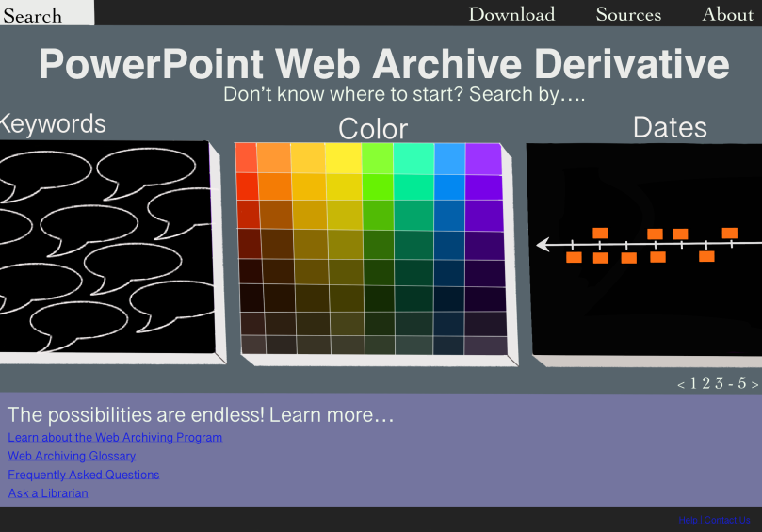Click the PowerPoint Web Archive Derivative title
Viewport: 762px width, 532px height.
[x=384, y=64]
